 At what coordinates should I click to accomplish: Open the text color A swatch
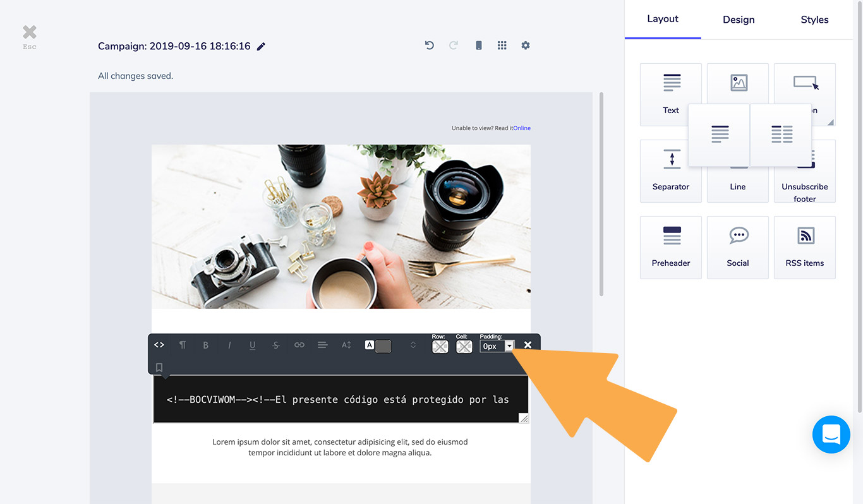click(x=370, y=345)
